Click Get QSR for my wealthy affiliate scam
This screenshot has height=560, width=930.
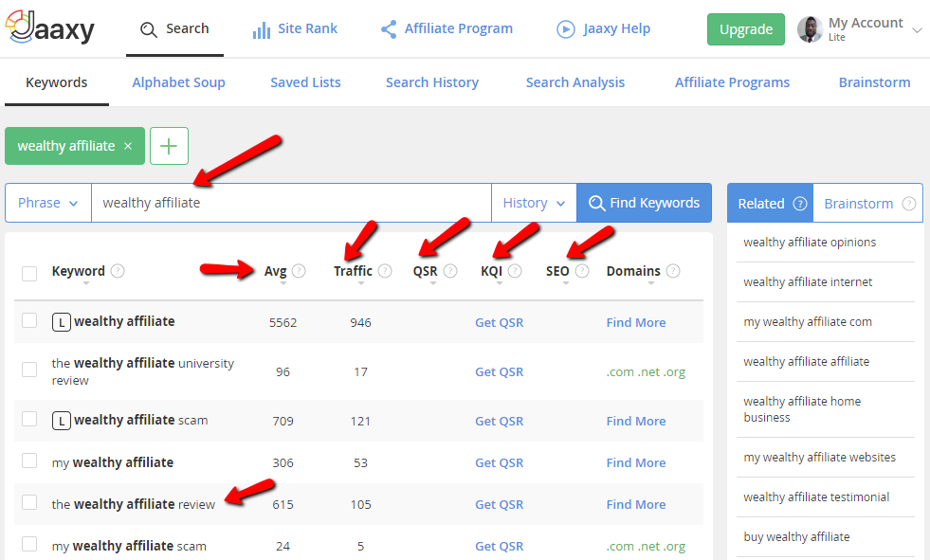pyautogui.click(x=500, y=546)
